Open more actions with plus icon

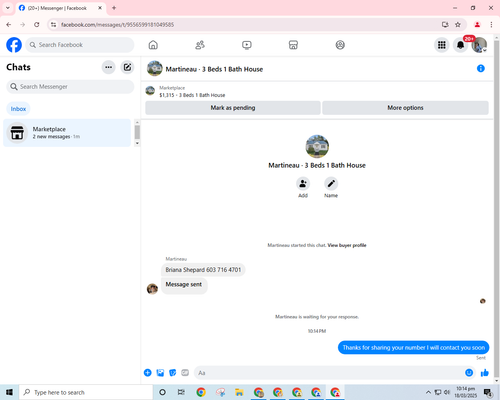point(148,373)
